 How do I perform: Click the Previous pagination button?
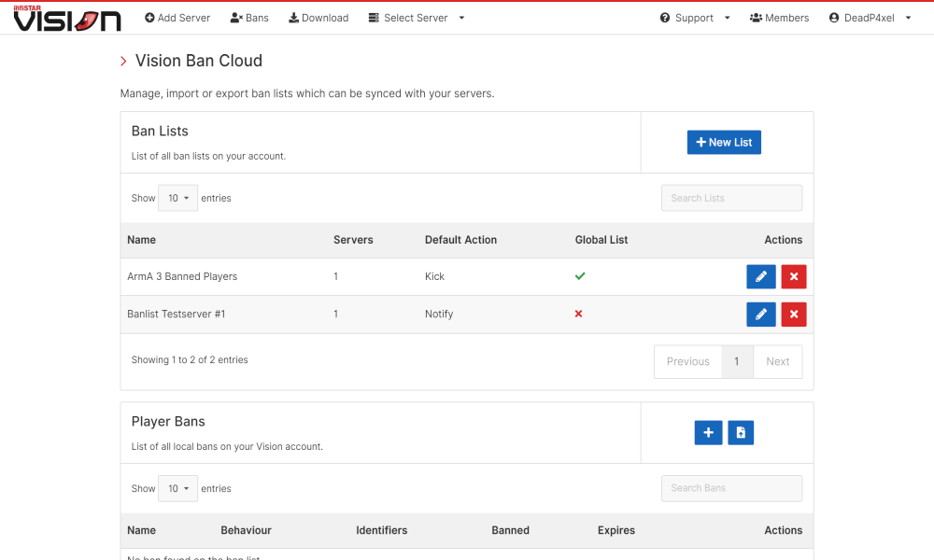[x=688, y=362]
